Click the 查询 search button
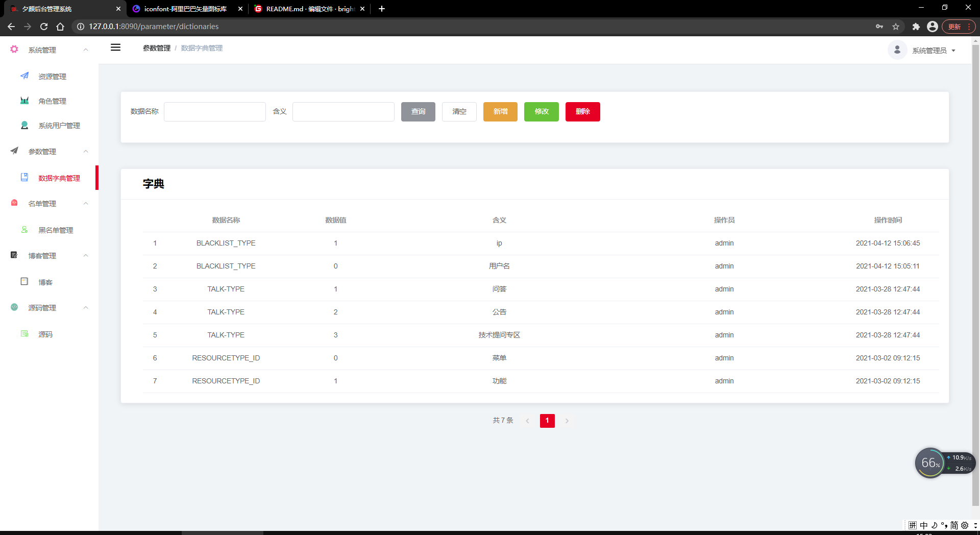The image size is (980, 535). (x=418, y=112)
